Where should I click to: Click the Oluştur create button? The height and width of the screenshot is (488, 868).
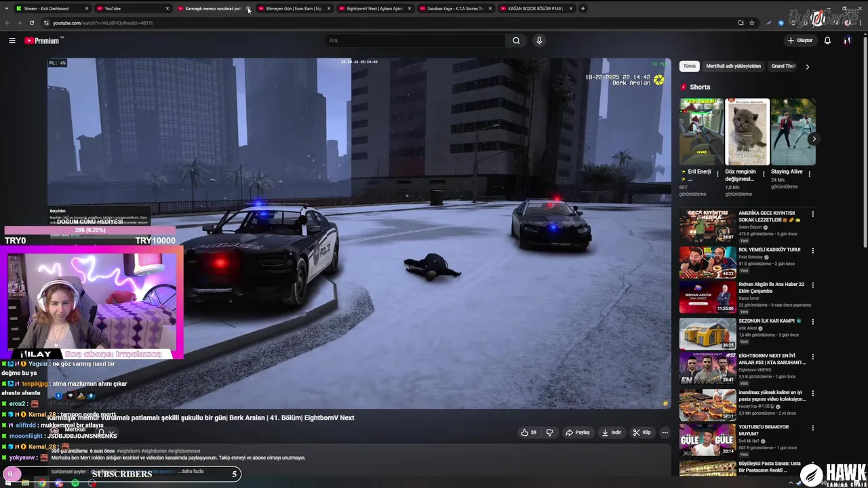[x=800, y=41]
